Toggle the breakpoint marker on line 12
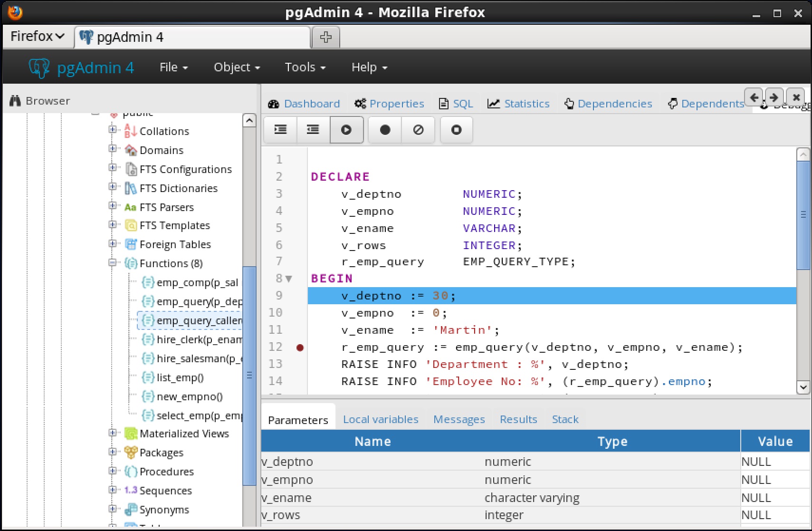This screenshot has height=531, width=812. coord(300,348)
